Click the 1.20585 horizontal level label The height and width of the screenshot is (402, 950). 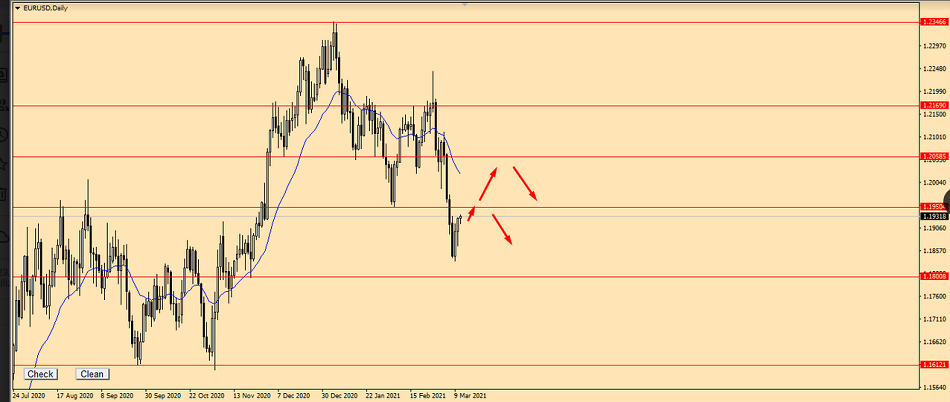coord(933,157)
